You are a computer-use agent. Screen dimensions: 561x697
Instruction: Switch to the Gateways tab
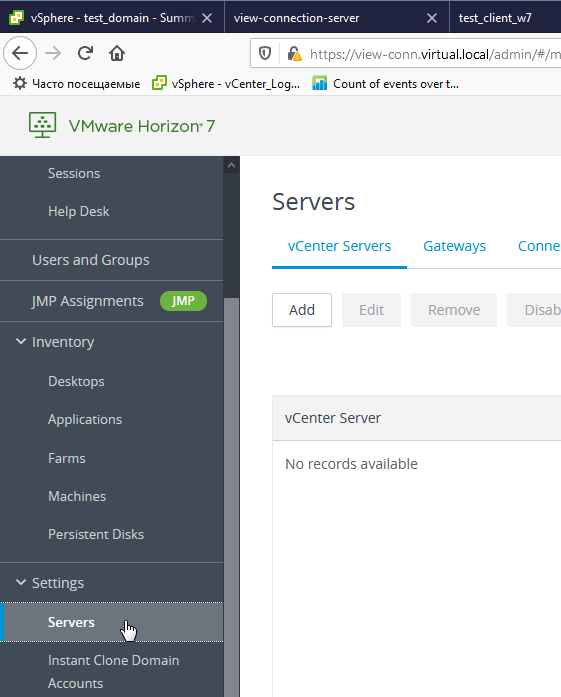click(x=454, y=246)
